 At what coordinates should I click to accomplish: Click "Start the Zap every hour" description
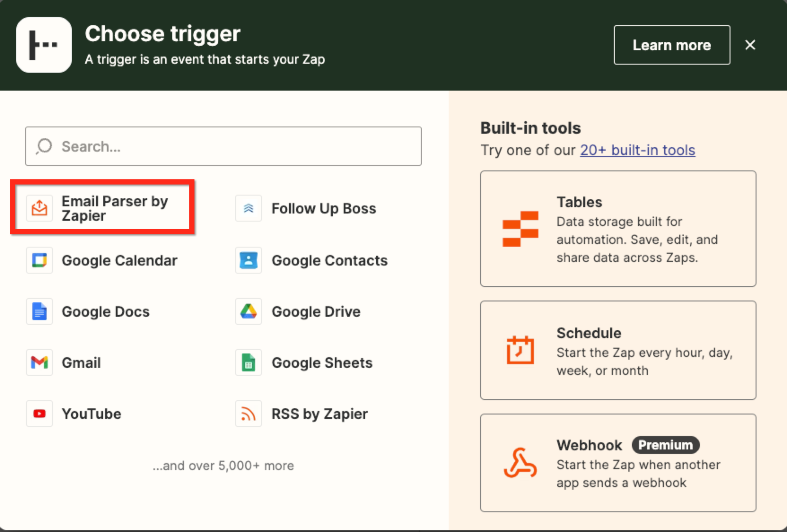coord(645,362)
